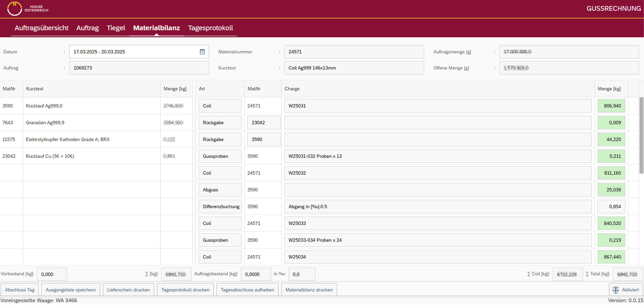Select the Tiegel tab
Viewport: 644px width, 305px height.
coord(116,28)
